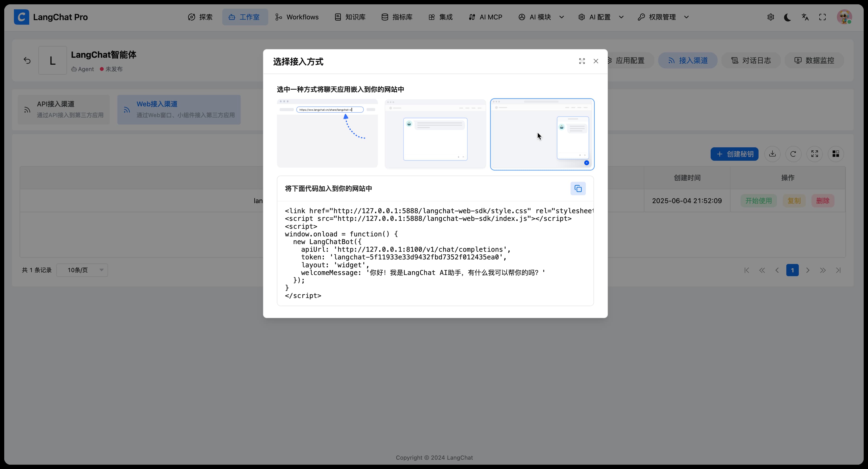
Task: Toggle dark mode with the moon icon
Action: [x=788, y=17]
